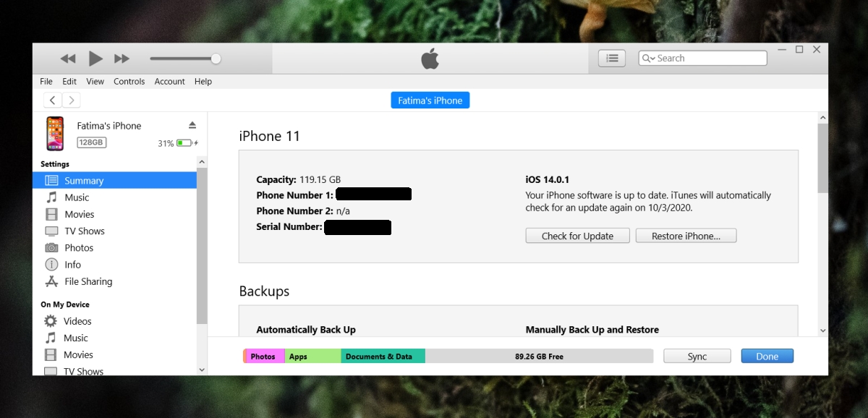The width and height of the screenshot is (868, 418).
Task: Open the search field's magnifier dropdown
Action: coord(648,59)
